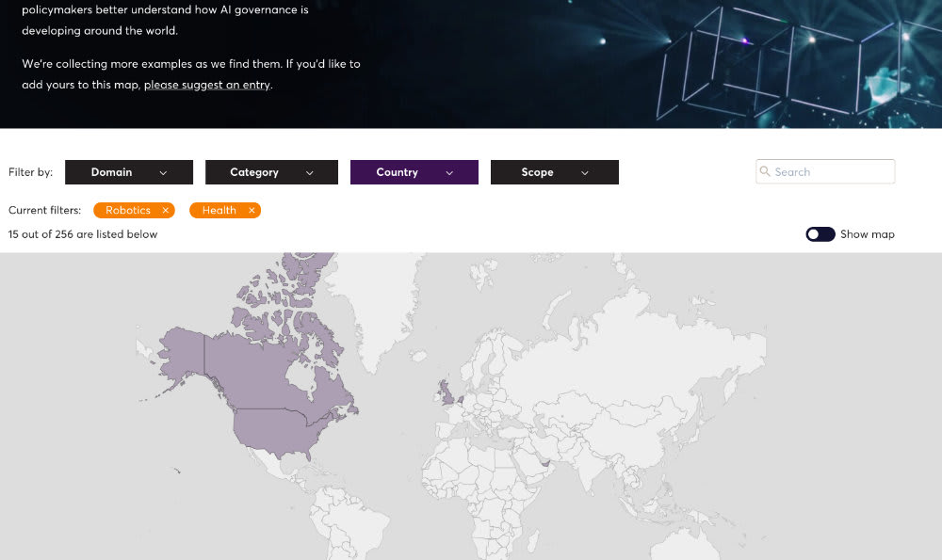Screen dimensions: 942x560
Task: Follow the 'please suggest an entry' link
Action: [x=207, y=85]
